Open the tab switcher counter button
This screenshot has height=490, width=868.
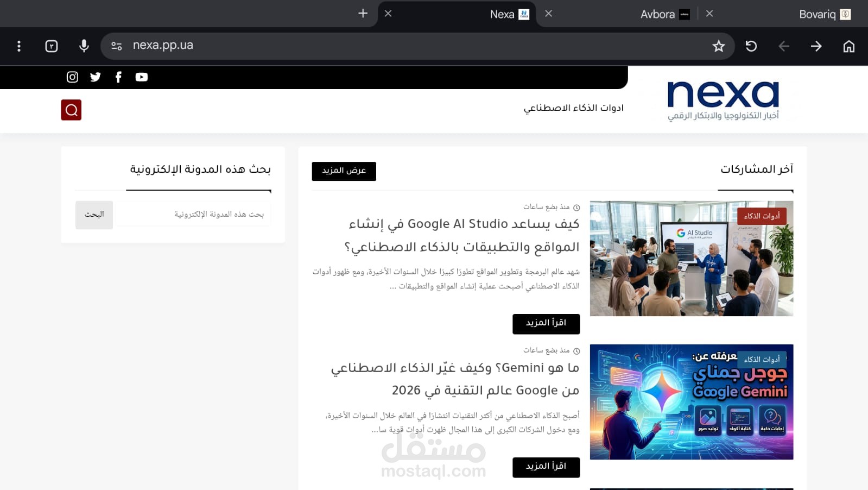(x=52, y=46)
